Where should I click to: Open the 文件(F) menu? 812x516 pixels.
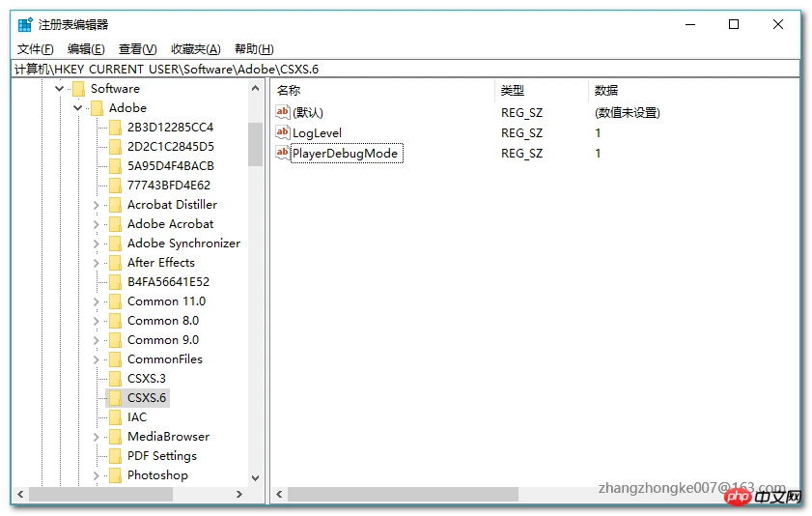[35, 49]
